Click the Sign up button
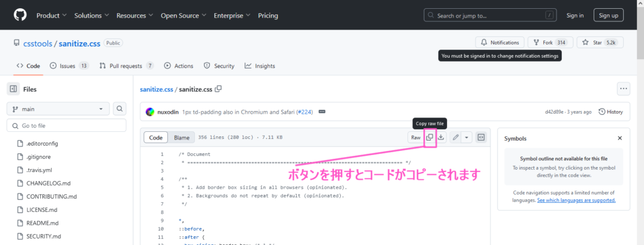Screen dimensions: 644x245 (609, 15)
